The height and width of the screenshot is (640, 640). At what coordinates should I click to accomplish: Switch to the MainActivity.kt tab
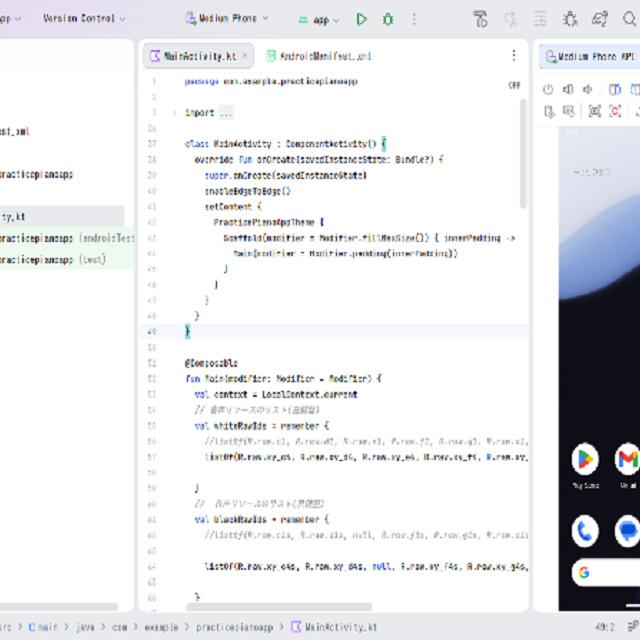point(199,56)
